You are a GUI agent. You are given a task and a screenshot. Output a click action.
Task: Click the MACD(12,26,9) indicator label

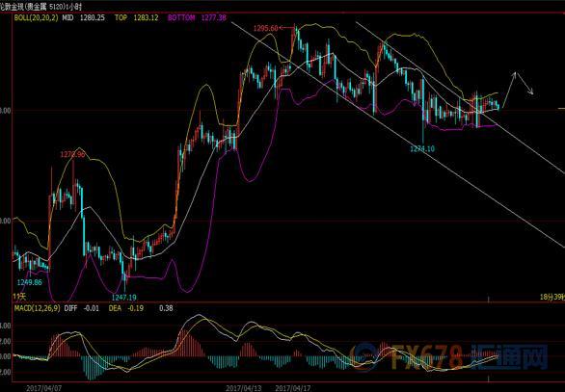tap(37, 308)
